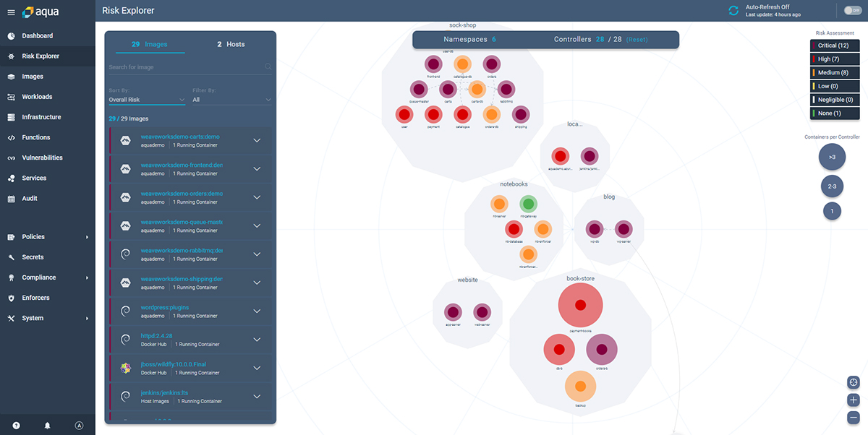868x435 pixels.
Task: Open the jboss/wildfly:10.0.0.Final image link
Action: coord(174,365)
